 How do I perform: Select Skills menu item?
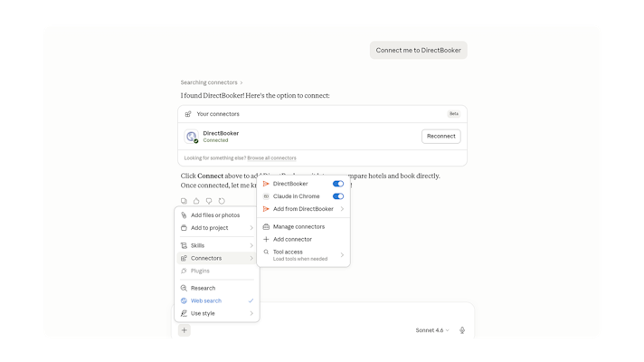point(217,245)
